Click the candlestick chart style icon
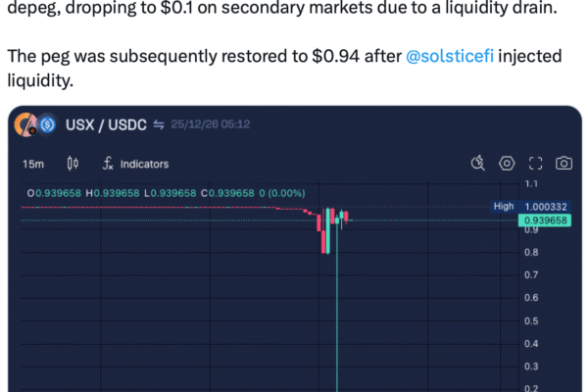 [x=73, y=164]
